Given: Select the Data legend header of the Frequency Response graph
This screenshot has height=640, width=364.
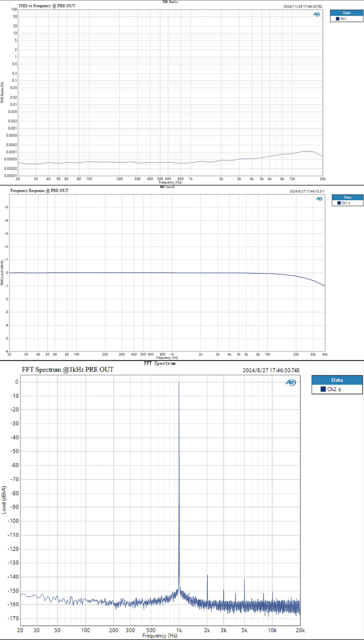Looking at the screenshot, I should coord(347,197).
